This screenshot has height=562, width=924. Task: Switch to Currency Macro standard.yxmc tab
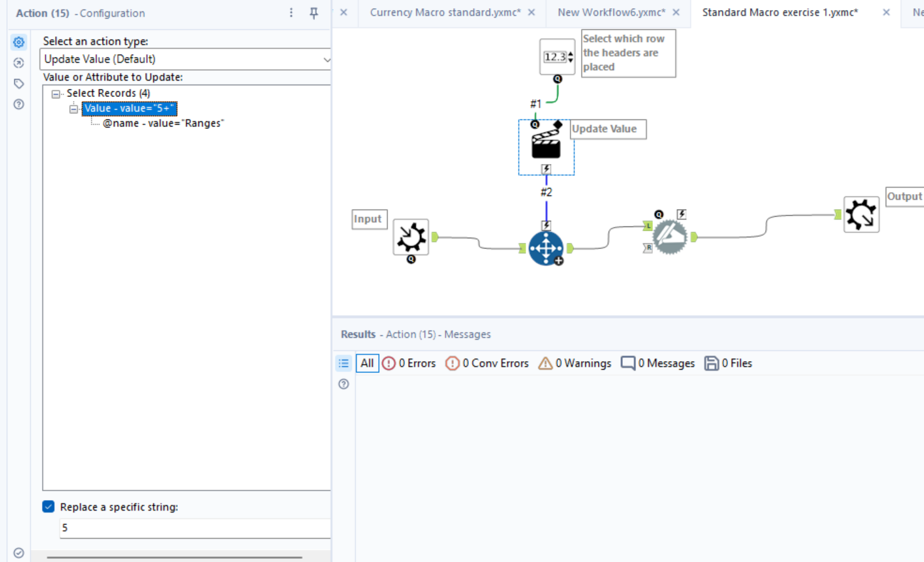(x=445, y=13)
